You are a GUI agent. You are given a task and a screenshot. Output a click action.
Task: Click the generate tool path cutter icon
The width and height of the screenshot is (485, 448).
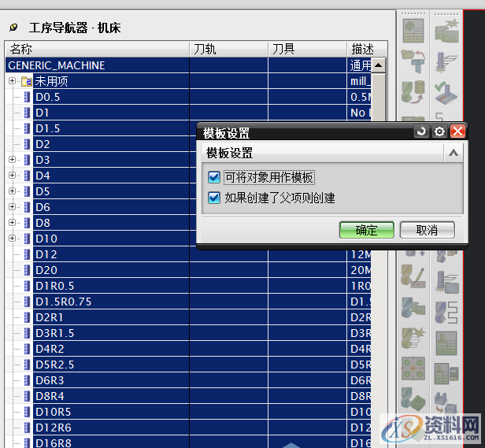(x=446, y=62)
